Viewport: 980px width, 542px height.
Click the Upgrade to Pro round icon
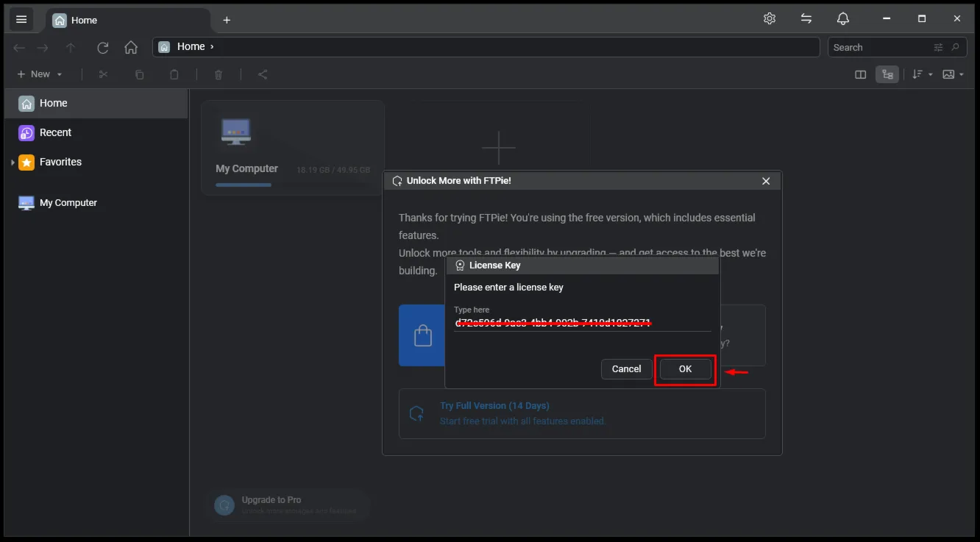coord(224,505)
